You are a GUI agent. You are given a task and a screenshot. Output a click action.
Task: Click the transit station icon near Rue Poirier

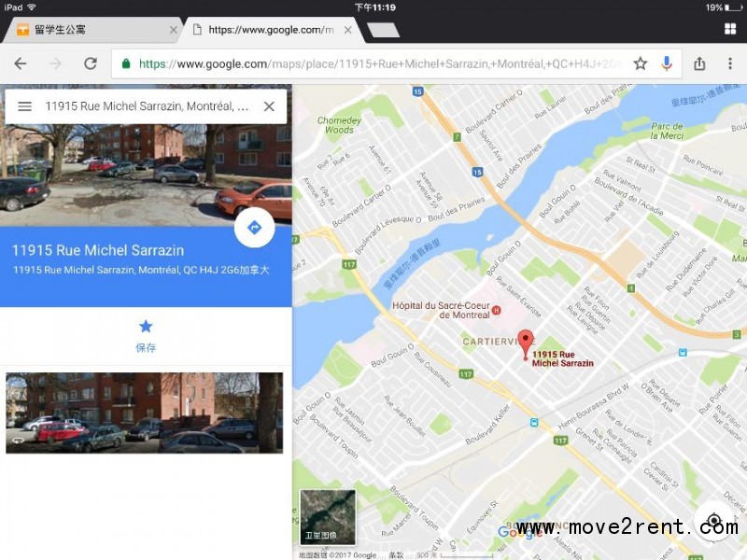coord(683,353)
